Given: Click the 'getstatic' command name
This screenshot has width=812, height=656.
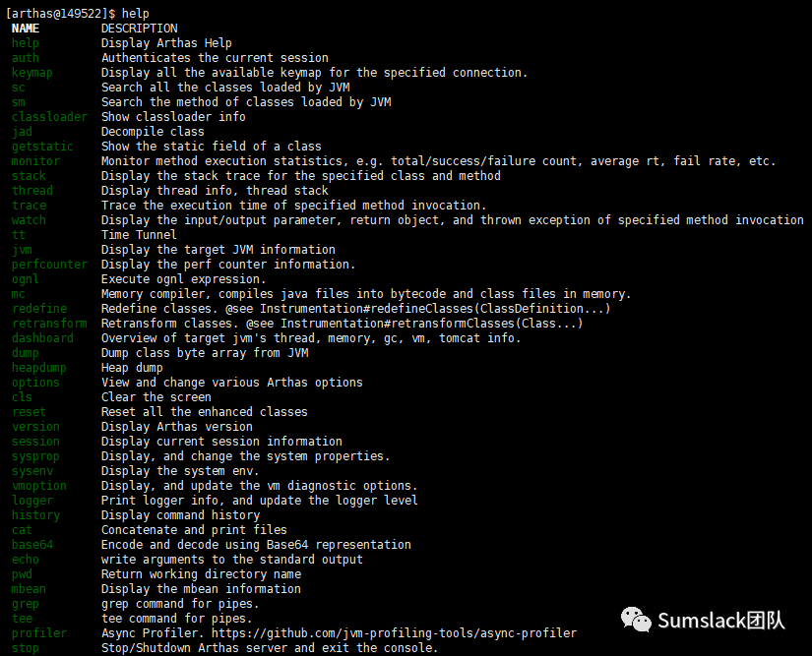Looking at the screenshot, I should (42, 147).
